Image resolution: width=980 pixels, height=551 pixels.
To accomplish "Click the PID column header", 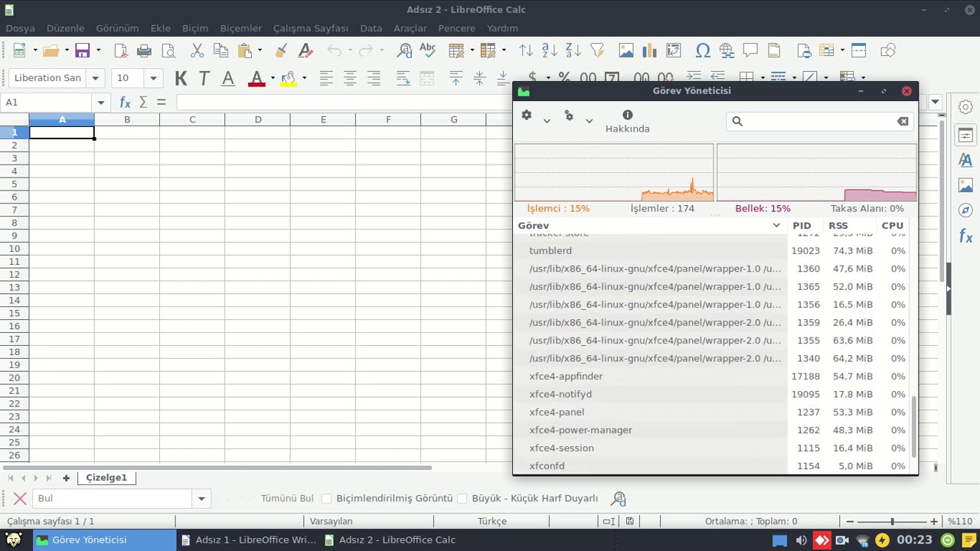I will click(x=802, y=226).
